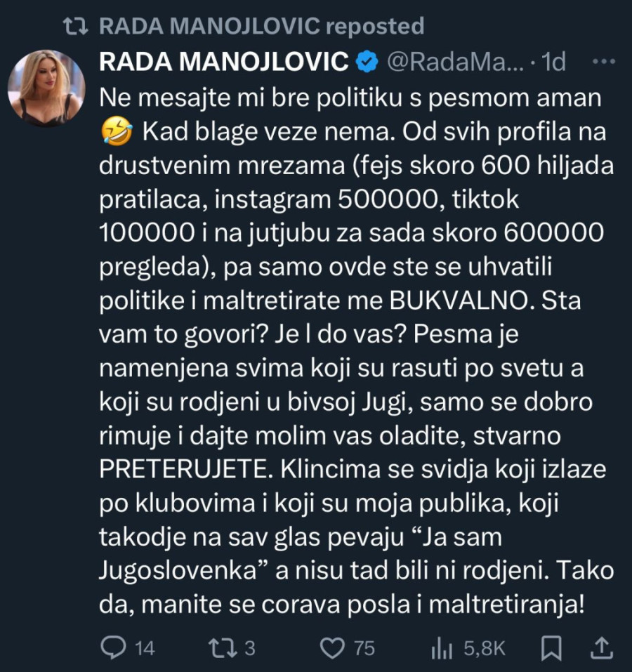Bookmark this tweet

[553, 647]
